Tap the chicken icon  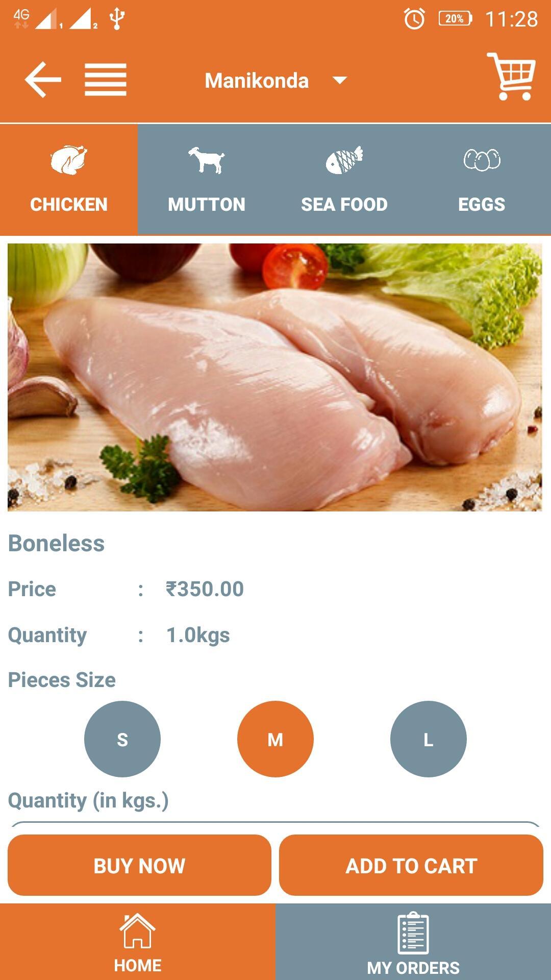point(69,160)
